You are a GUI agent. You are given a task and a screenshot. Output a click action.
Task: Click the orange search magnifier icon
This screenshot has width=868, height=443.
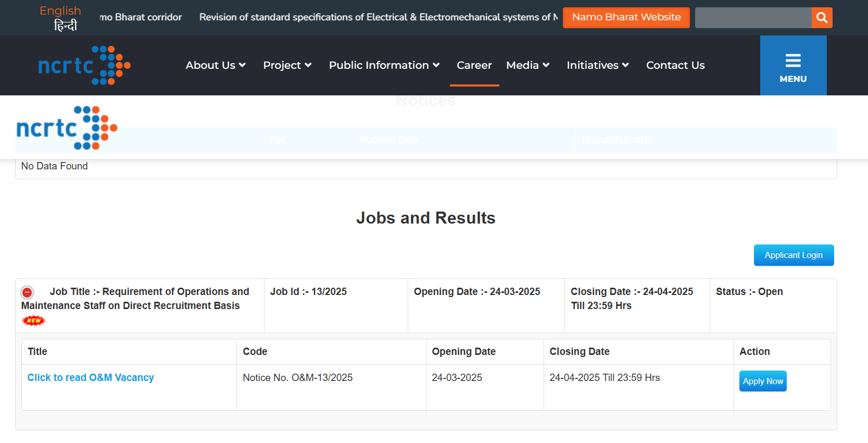pyautogui.click(x=822, y=18)
